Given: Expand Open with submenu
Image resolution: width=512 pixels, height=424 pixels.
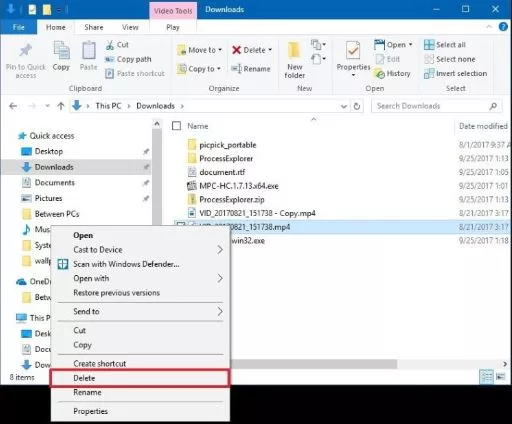Looking at the screenshot, I should [x=140, y=278].
